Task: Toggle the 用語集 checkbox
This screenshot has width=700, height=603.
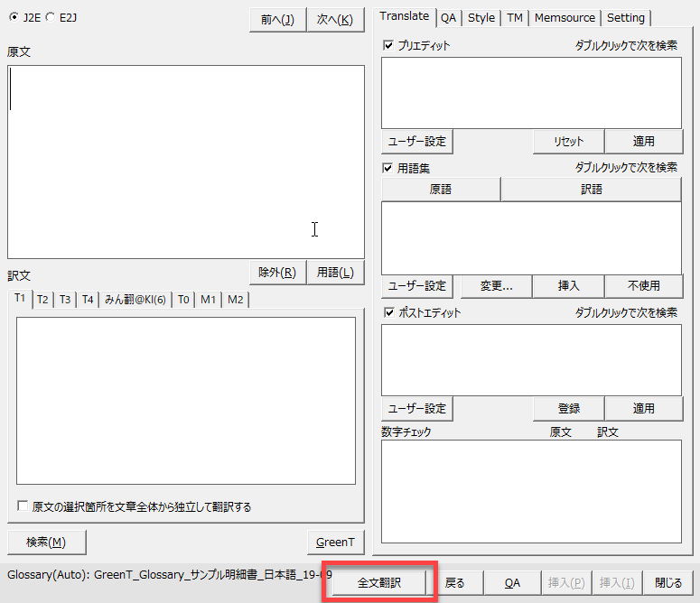Action: pyautogui.click(x=388, y=168)
